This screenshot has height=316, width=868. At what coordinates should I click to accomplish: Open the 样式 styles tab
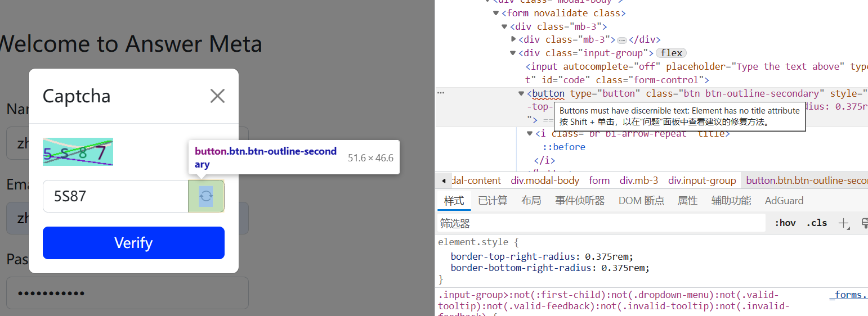[454, 201]
